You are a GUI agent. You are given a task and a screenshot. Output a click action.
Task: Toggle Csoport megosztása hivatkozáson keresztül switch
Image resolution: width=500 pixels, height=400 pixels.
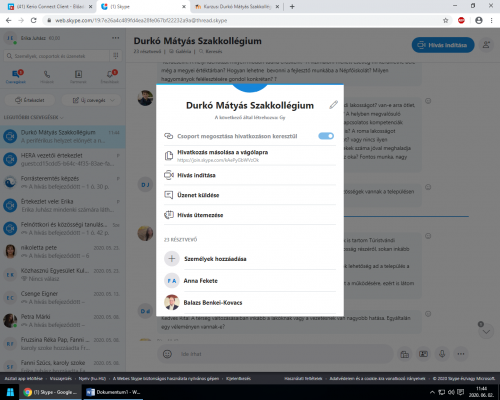click(326, 136)
